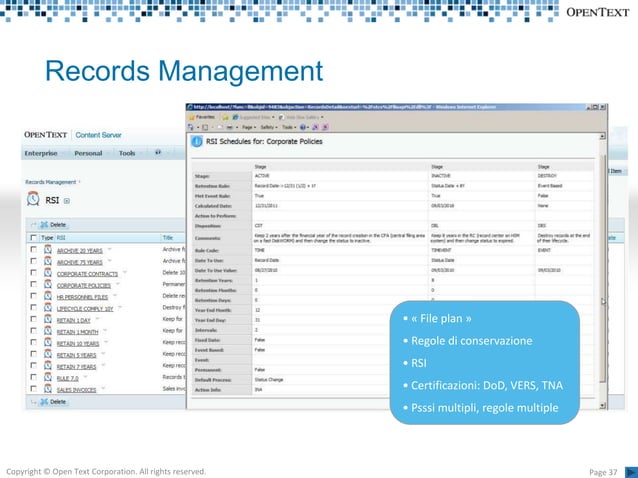Click the blue info icon next to RSI Schedules
The image size is (638, 478).
(x=197, y=142)
